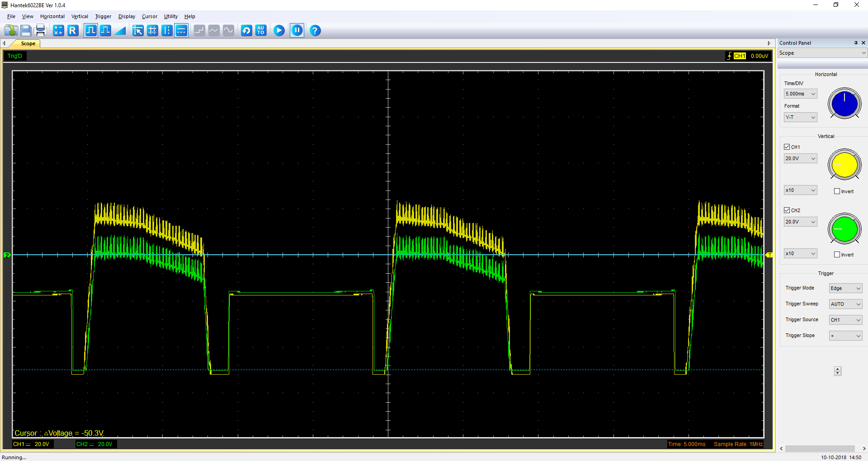The image size is (868, 461).
Task: Click the Print icon in toolbar
Action: 41,31
